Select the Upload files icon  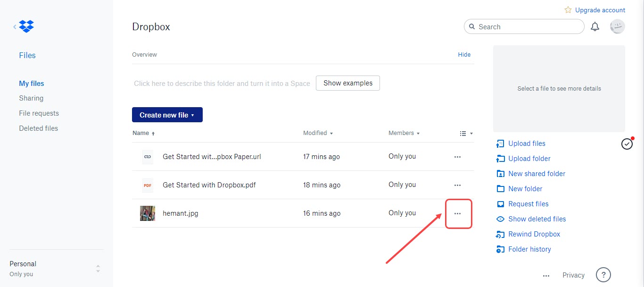pyautogui.click(x=500, y=143)
